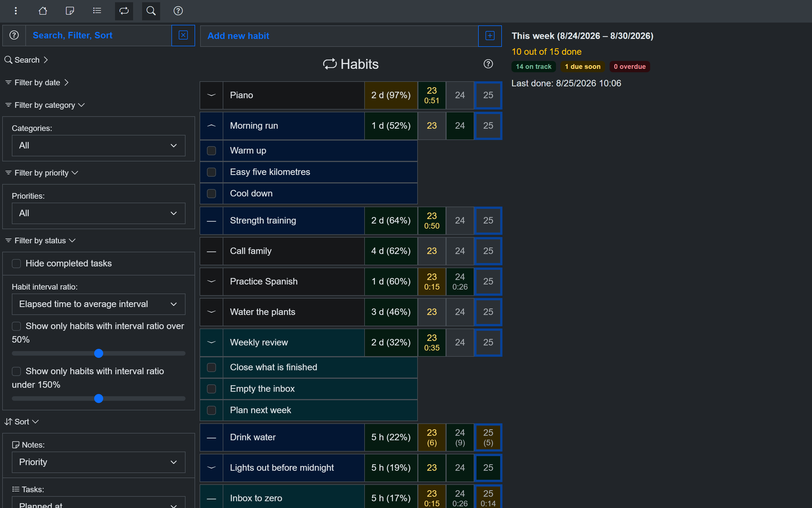Open the Categories dropdown
This screenshot has height=508, width=812.
click(99, 145)
